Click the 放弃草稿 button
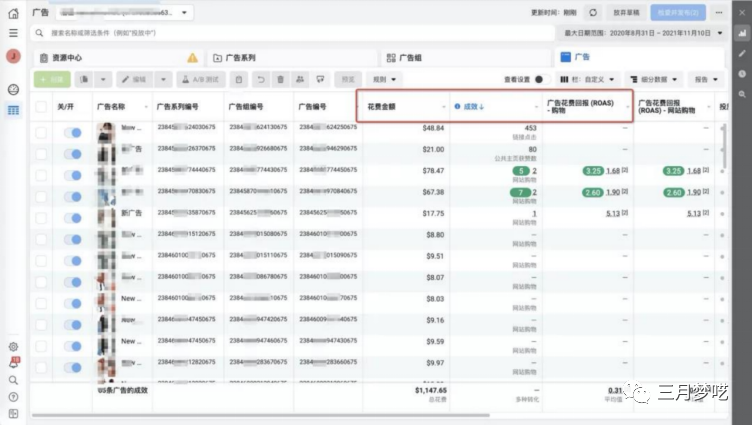The height and width of the screenshot is (425, 753). pyautogui.click(x=627, y=12)
